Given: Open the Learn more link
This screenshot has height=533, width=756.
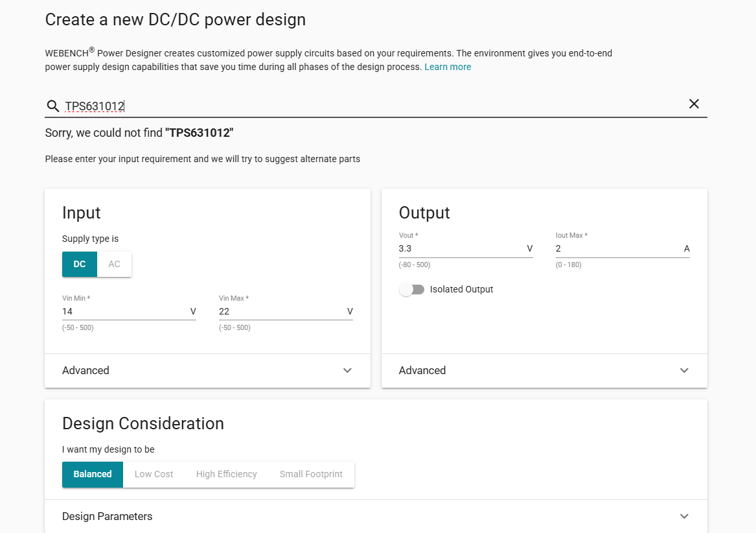Looking at the screenshot, I should point(448,67).
